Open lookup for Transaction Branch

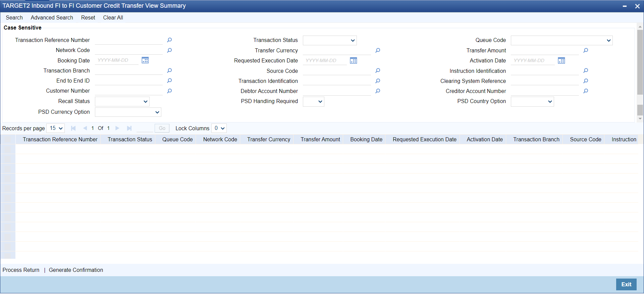(x=169, y=70)
